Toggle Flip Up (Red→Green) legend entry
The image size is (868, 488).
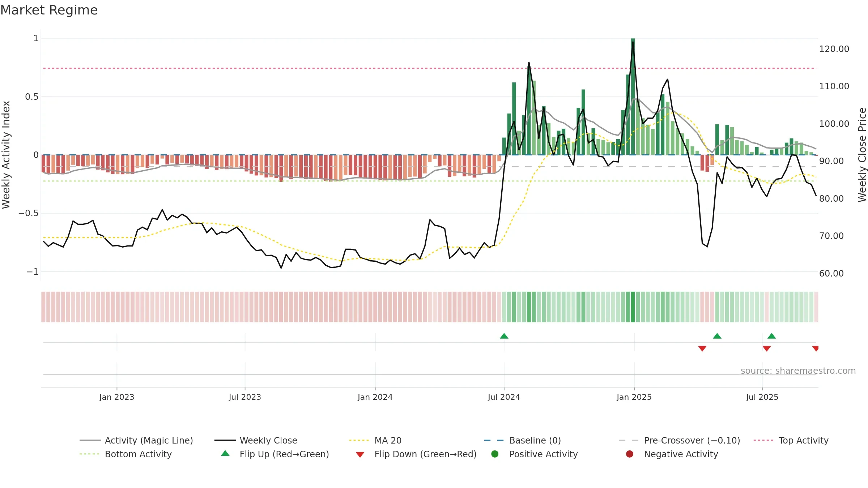[x=275, y=454]
